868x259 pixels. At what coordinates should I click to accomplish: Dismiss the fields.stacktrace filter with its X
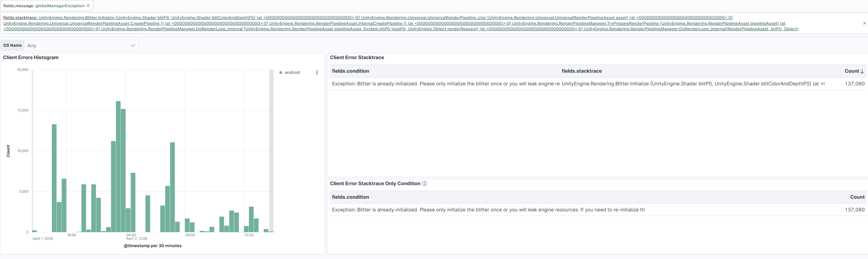[864, 23]
